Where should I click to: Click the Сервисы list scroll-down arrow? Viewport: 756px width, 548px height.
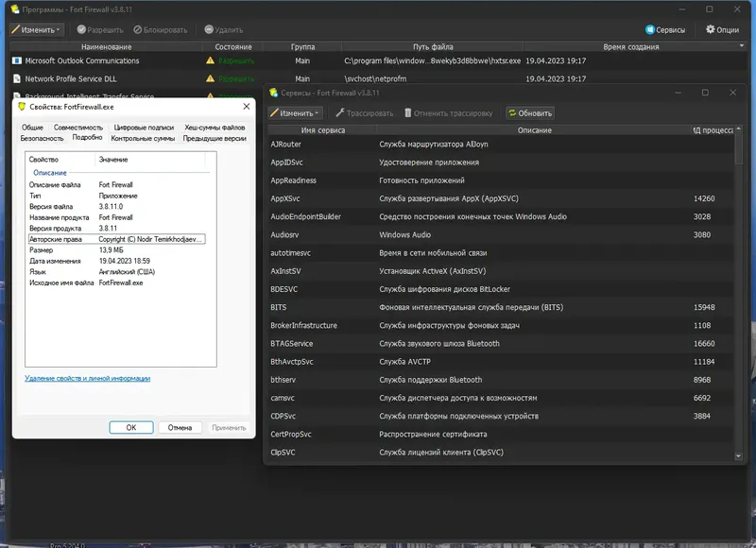(x=738, y=456)
